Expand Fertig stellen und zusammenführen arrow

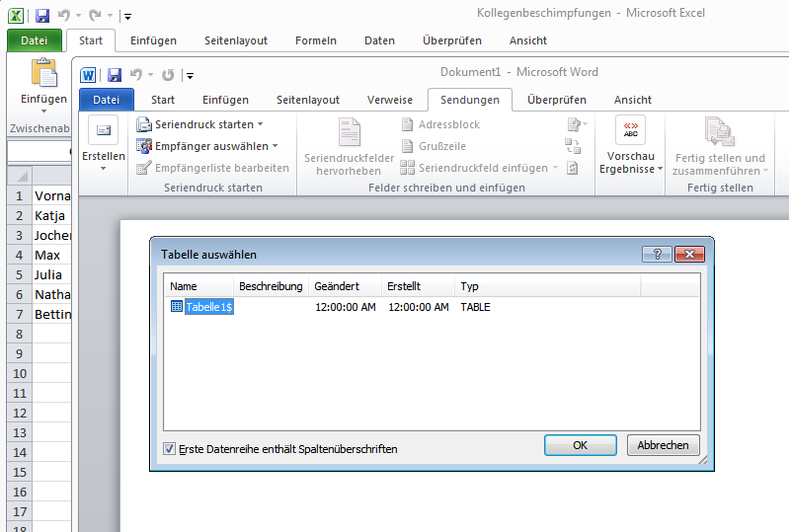pos(765,171)
